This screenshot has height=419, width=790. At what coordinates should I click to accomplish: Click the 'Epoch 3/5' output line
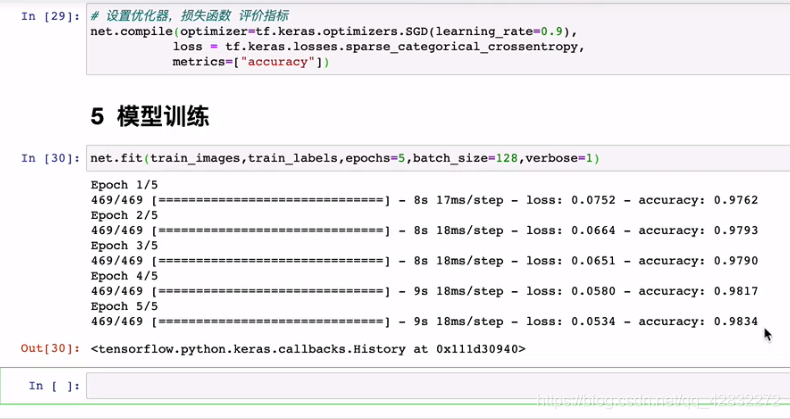(124, 246)
